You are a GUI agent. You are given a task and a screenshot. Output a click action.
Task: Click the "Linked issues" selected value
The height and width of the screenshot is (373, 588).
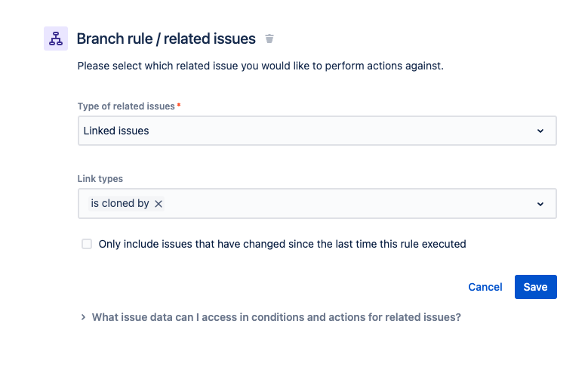(x=116, y=131)
